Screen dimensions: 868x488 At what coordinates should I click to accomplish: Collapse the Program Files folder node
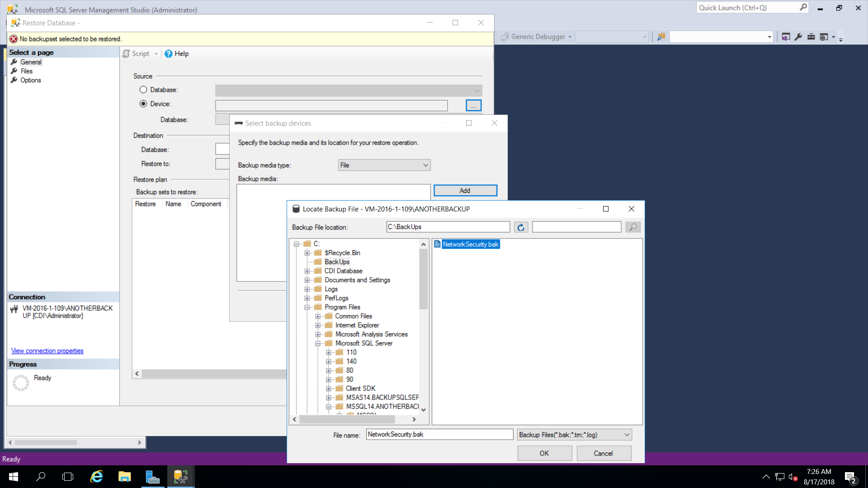click(x=307, y=307)
